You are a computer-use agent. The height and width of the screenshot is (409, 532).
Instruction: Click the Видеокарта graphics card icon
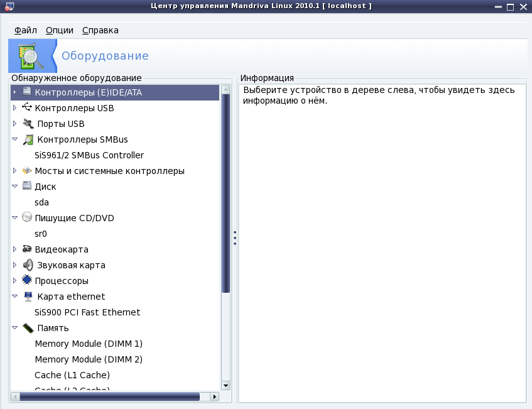click(x=27, y=249)
